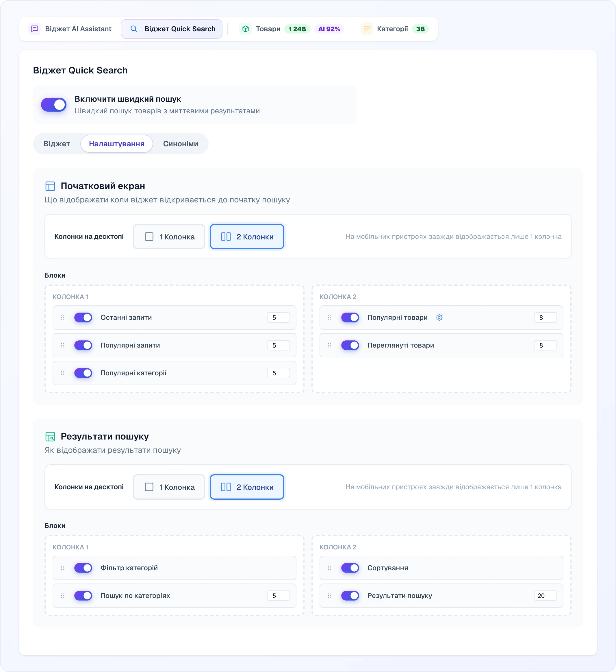Toggle off Популярні категорії block
Screen dimensions: 616x672
(x=83, y=373)
